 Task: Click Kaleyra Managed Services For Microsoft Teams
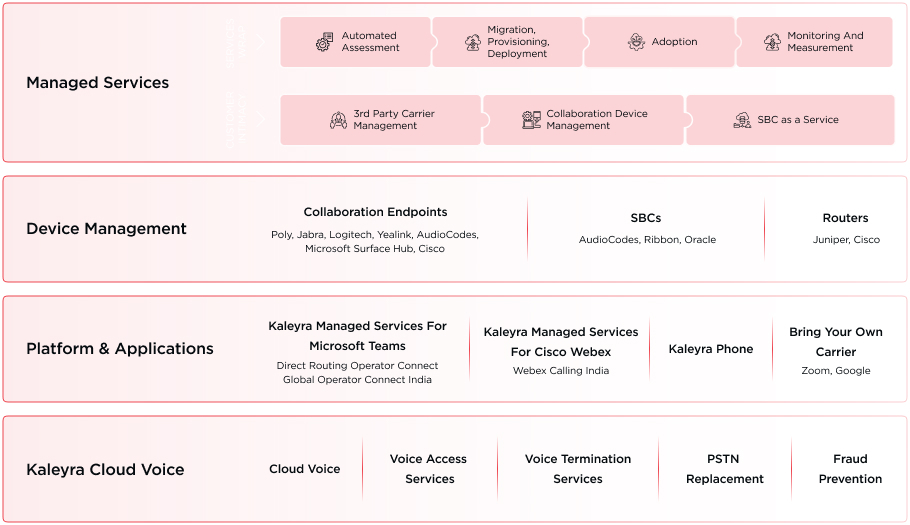pos(358,336)
